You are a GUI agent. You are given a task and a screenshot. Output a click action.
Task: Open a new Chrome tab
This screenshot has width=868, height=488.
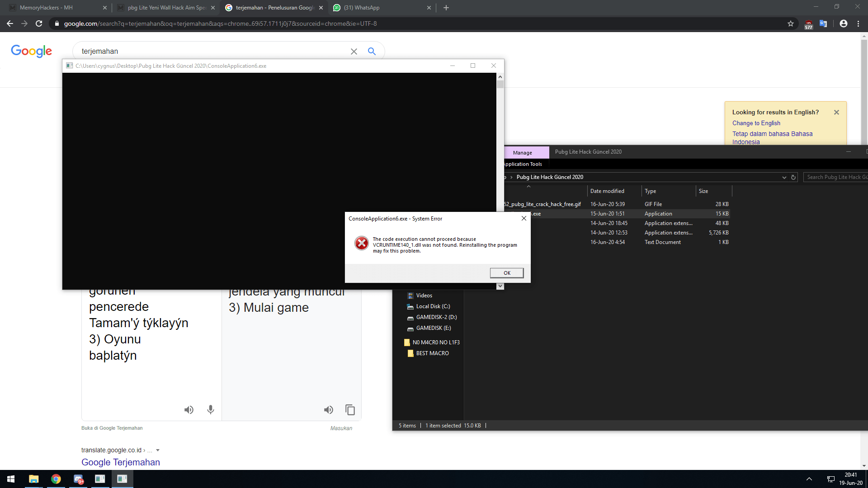coord(446,8)
